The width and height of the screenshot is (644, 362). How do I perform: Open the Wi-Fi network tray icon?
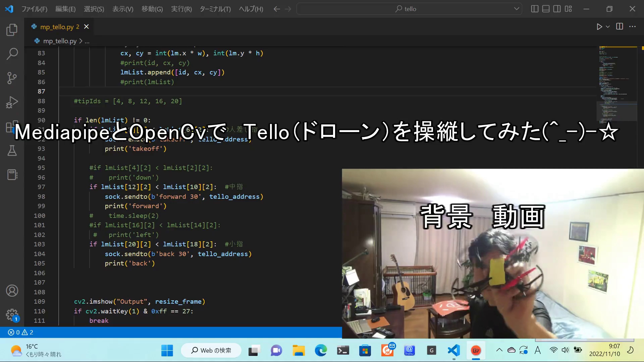553,350
